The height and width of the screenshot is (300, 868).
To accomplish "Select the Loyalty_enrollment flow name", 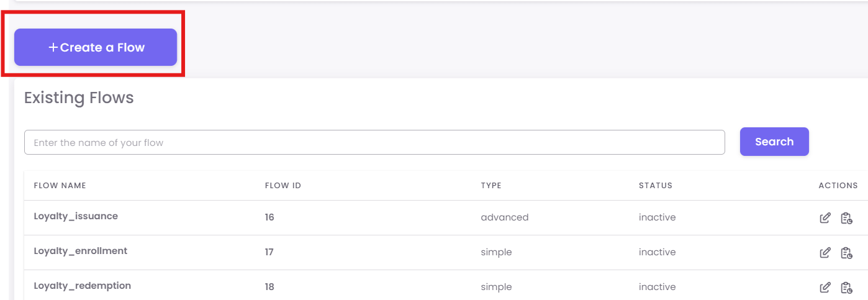I will tap(80, 251).
